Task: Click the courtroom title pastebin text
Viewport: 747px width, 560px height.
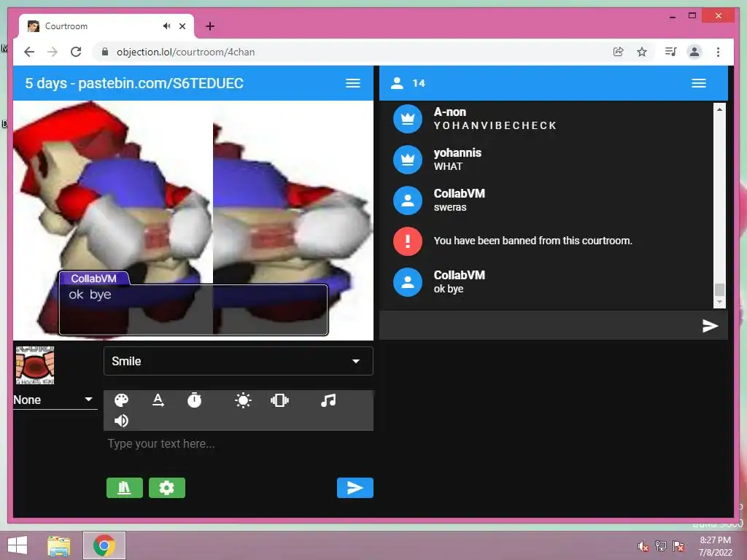Action: (134, 83)
